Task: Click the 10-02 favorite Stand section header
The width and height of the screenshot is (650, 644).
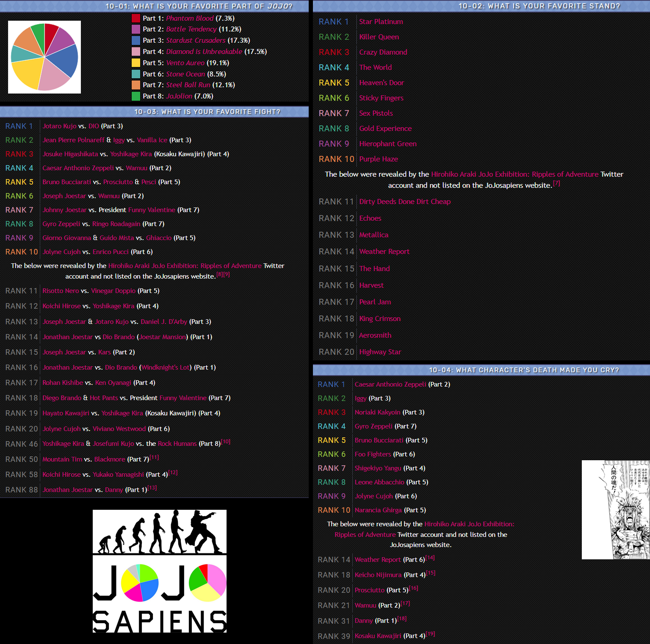Action: click(x=481, y=6)
